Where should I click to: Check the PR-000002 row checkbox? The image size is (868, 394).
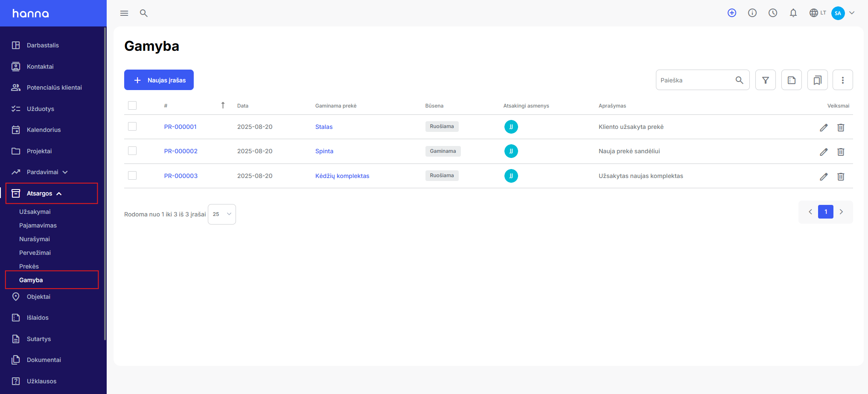point(132,151)
